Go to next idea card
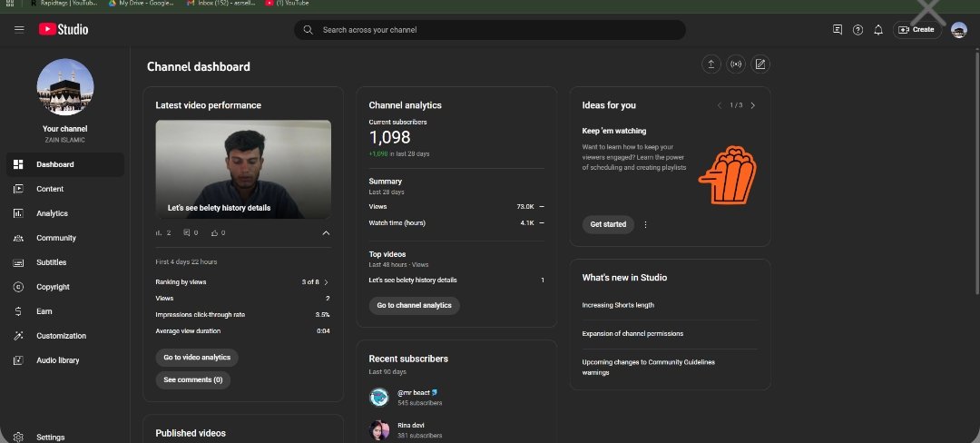This screenshot has width=980, height=443. [x=752, y=105]
